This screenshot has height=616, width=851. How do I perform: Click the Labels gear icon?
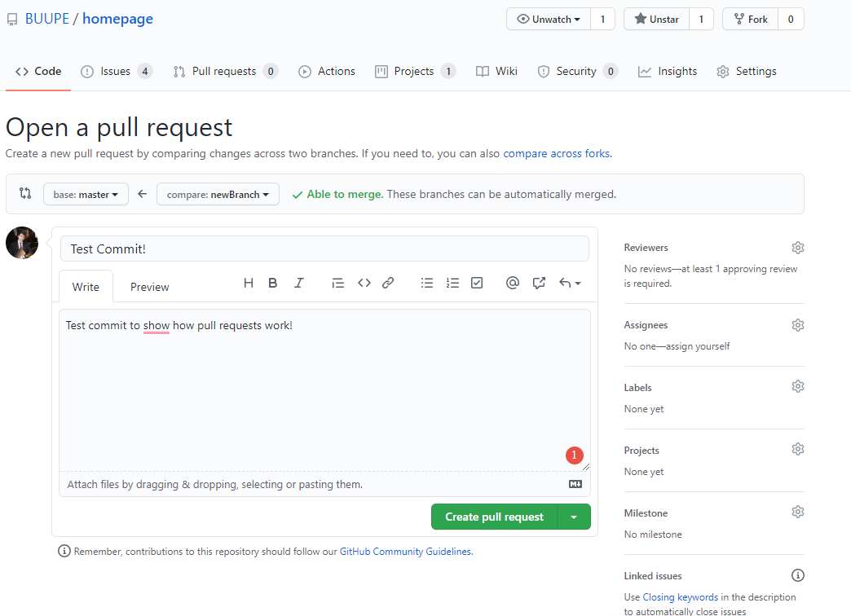797,386
